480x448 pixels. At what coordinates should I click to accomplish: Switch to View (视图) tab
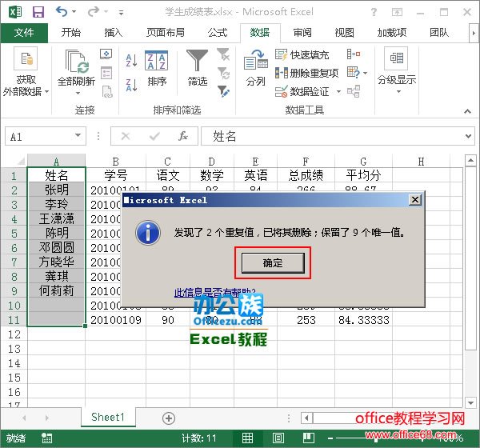[344, 33]
